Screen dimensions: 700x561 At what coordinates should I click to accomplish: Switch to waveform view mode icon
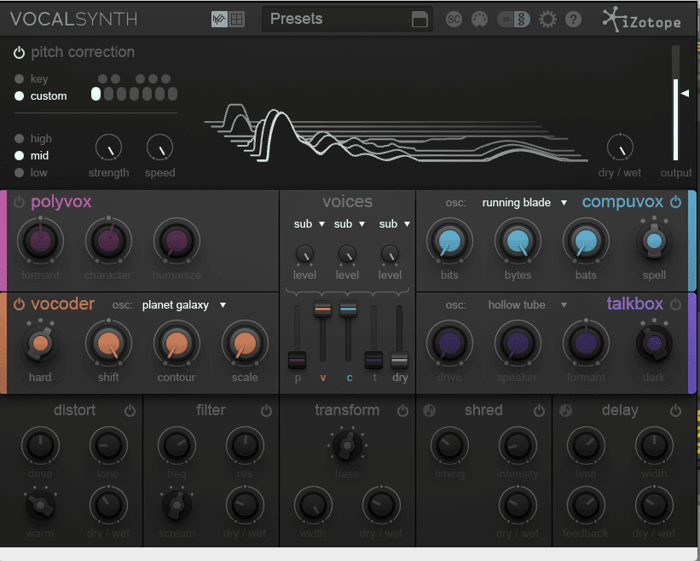pos(219,19)
